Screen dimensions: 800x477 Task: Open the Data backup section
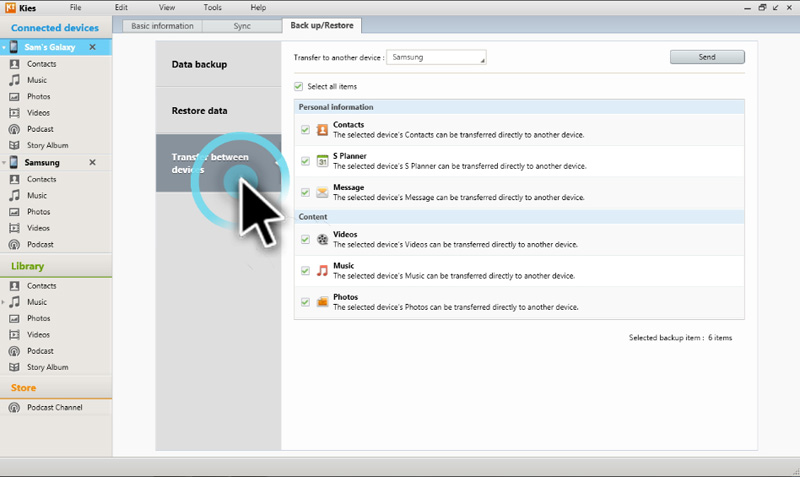[x=218, y=64]
